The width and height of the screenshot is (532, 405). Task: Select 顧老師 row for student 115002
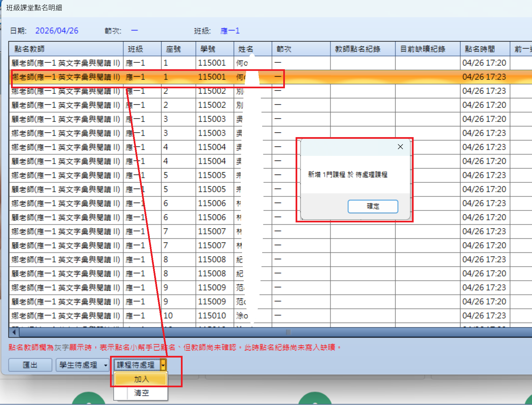coord(270,105)
